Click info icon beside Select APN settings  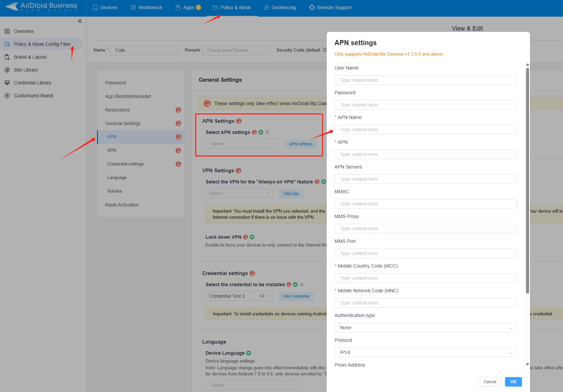[267, 132]
